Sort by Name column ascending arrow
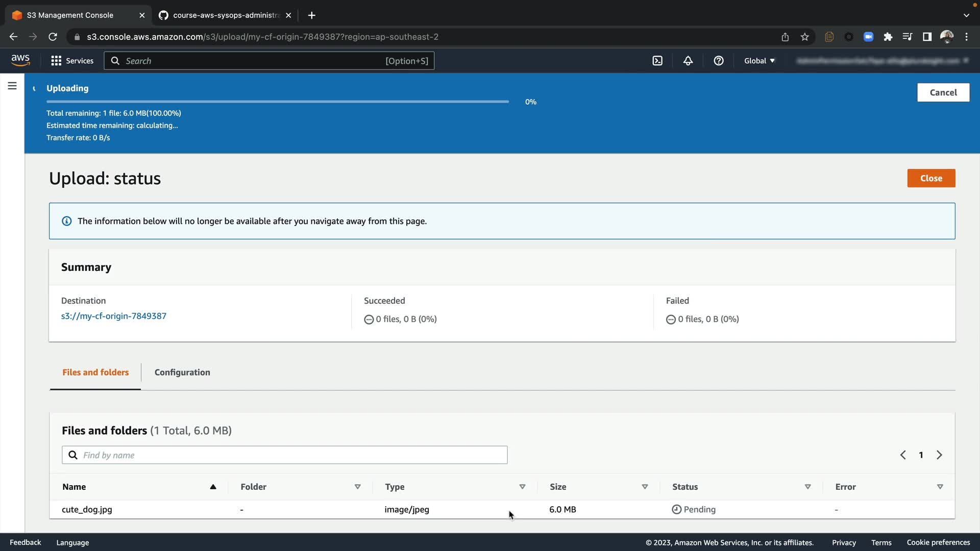 tap(213, 487)
